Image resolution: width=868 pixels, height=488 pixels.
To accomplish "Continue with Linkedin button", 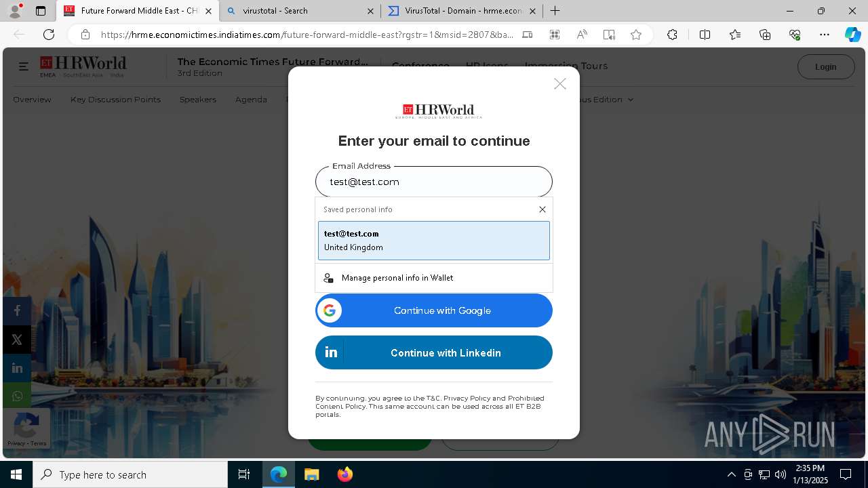I will [x=434, y=352].
